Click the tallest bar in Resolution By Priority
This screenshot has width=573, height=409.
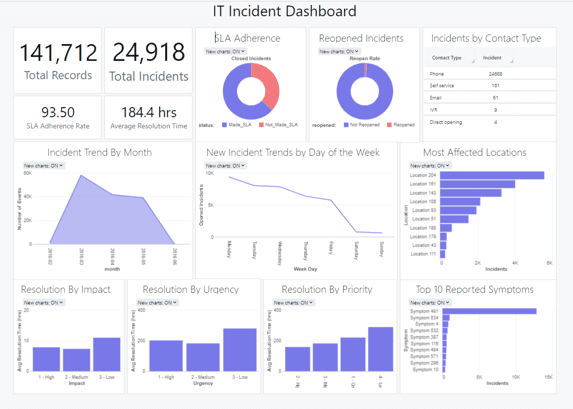[381, 349]
